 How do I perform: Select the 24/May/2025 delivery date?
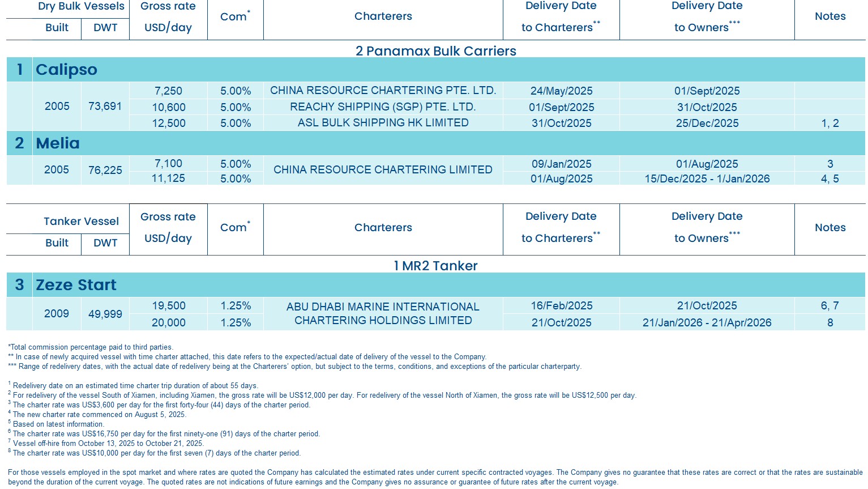(561, 91)
